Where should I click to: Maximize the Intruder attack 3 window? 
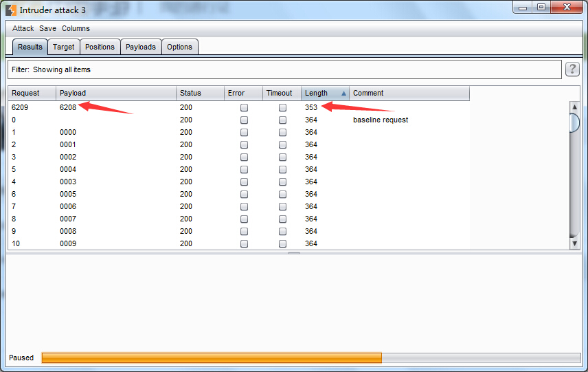coord(541,7)
